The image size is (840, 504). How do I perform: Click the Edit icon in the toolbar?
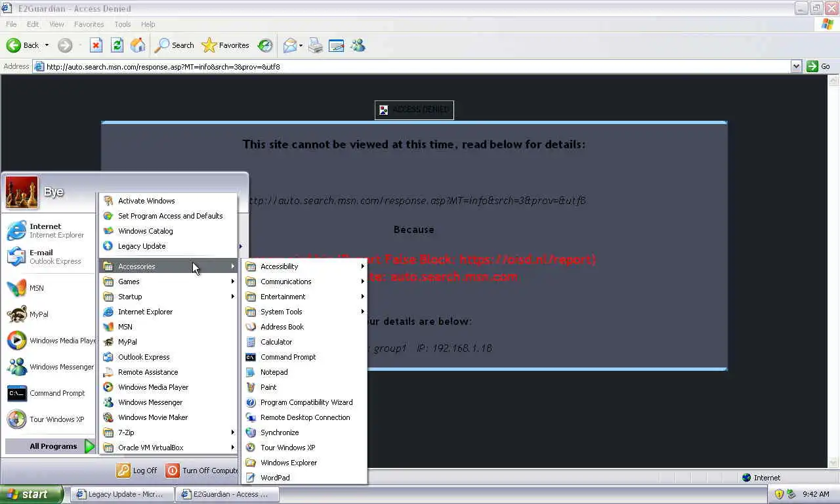pos(336,45)
